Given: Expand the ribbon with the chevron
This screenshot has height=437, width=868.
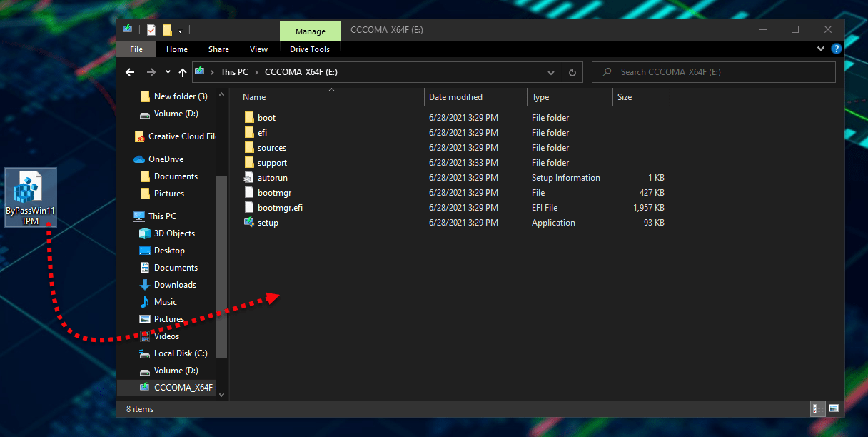Looking at the screenshot, I should point(821,49).
